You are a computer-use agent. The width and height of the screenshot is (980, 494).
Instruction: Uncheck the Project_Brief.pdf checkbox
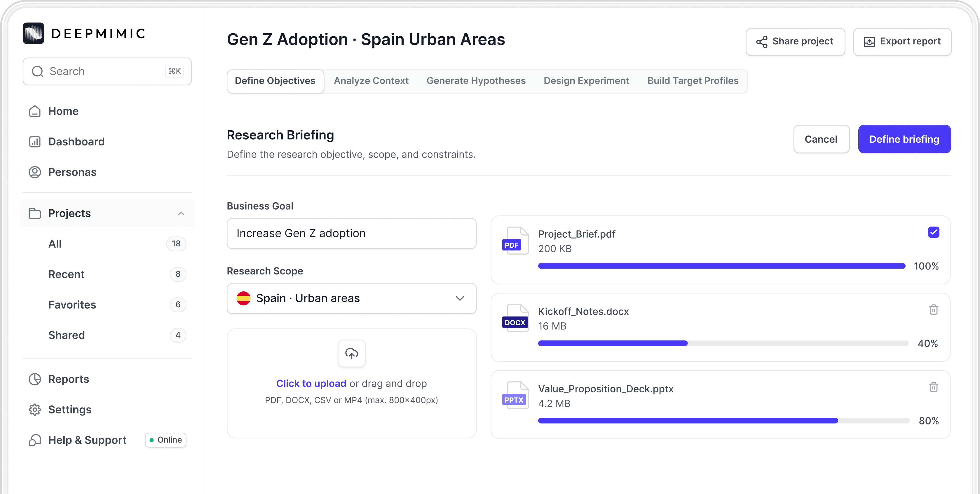tap(933, 232)
